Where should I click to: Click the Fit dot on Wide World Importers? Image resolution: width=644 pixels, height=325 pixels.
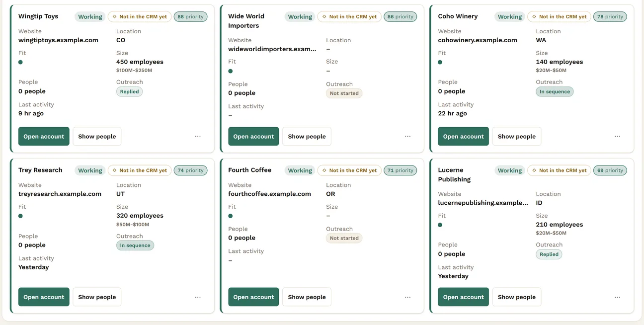(231, 71)
